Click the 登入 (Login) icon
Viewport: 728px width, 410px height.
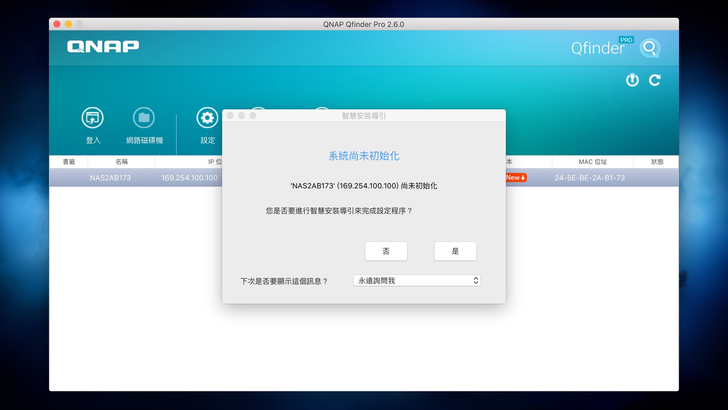(92, 118)
